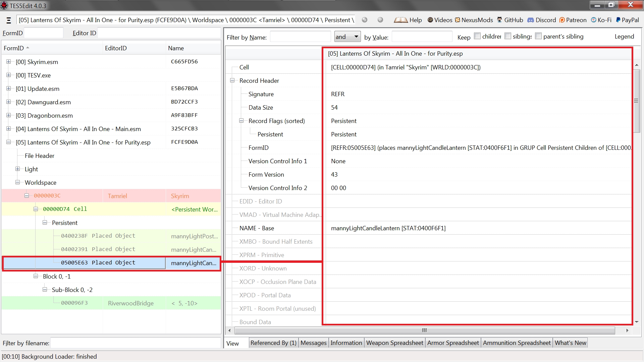Image resolution: width=644 pixels, height=362 pixels.
Task: Enable the parent's sibling checkbox
Action: [538, 36]
